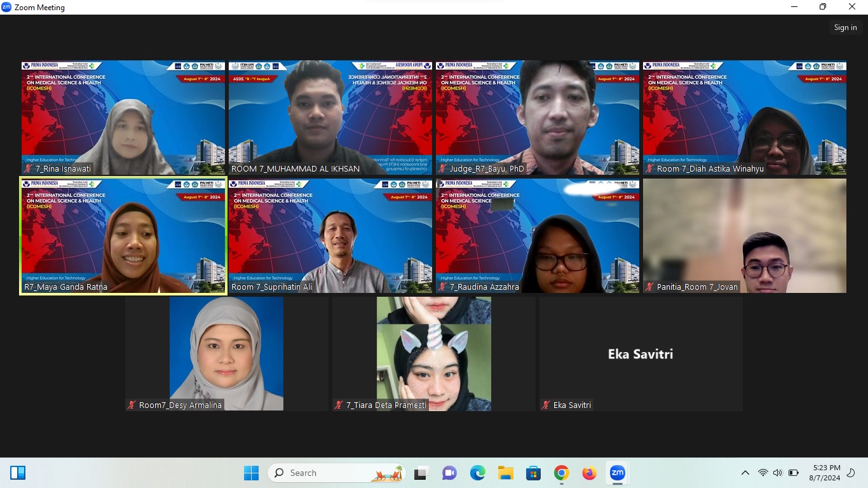Click the Zoom icon in taskbar
Viewport: 868px width, 488px height.
click(617, 473)
